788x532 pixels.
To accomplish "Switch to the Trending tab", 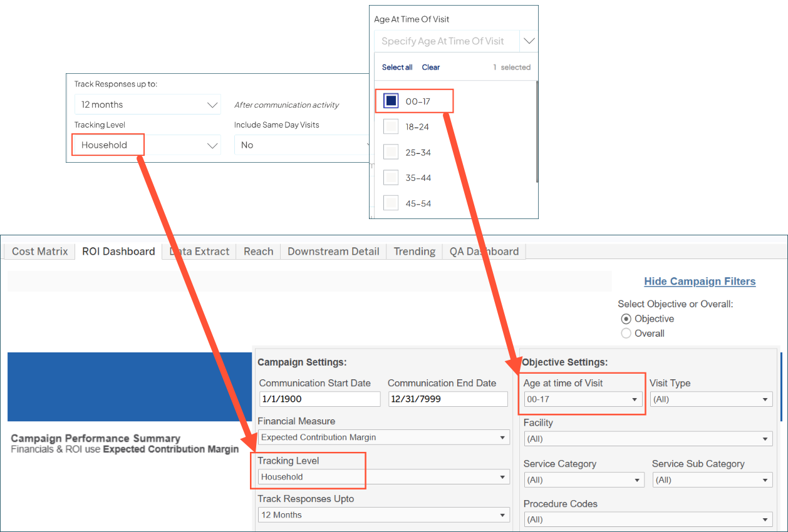I will 413,251.
